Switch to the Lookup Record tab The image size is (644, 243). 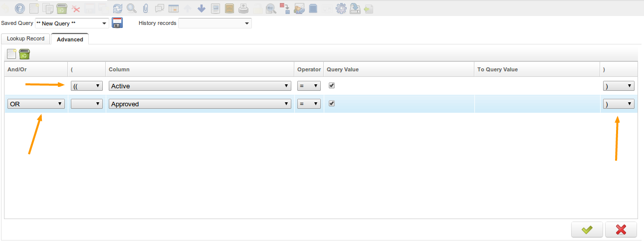25,39
